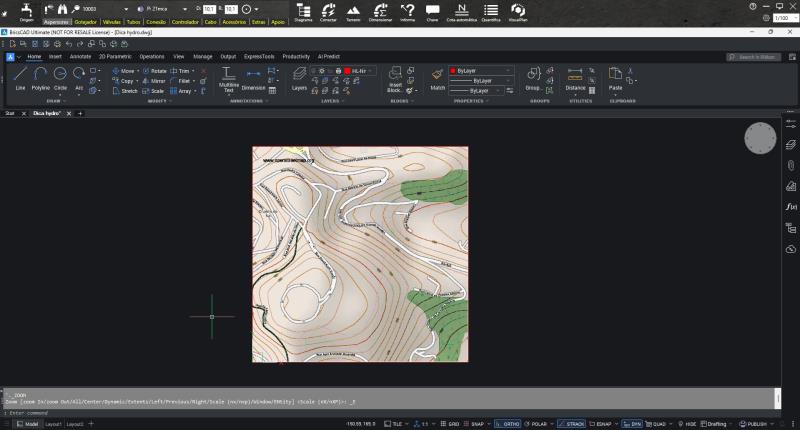This screenshot has width=800, height=430.
Task: Toggle ORTHO mode in status bar
Action: [509, 424]
